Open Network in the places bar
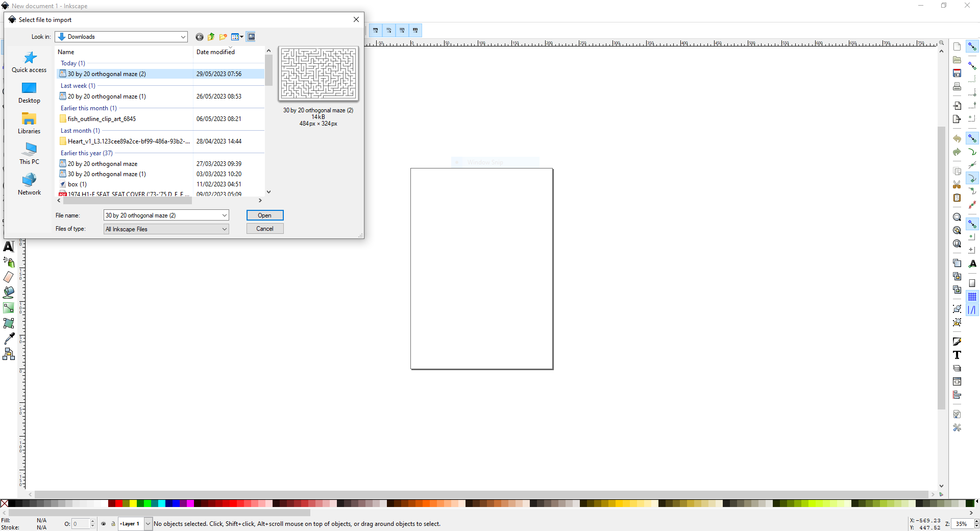Viewport: 980px width, 531px height. pyautogui.click(x=29, y=185)
